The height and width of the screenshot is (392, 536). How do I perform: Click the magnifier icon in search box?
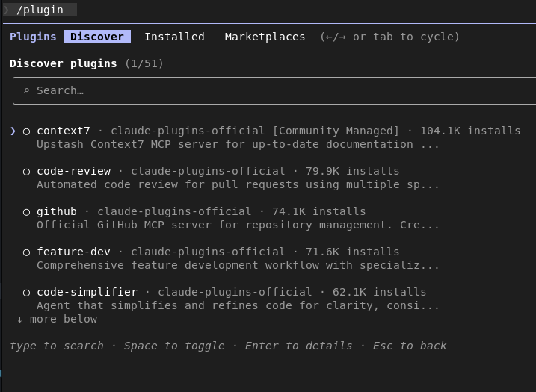tap(26, 90)
